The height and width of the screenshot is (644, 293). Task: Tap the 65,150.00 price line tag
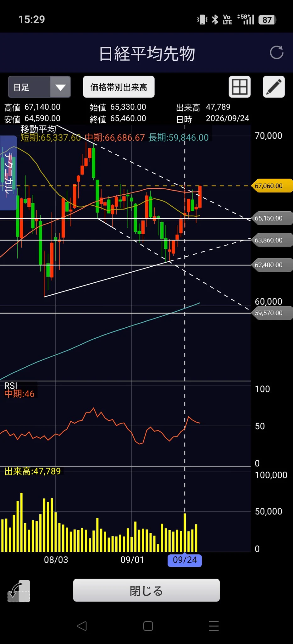pos(272,218)
